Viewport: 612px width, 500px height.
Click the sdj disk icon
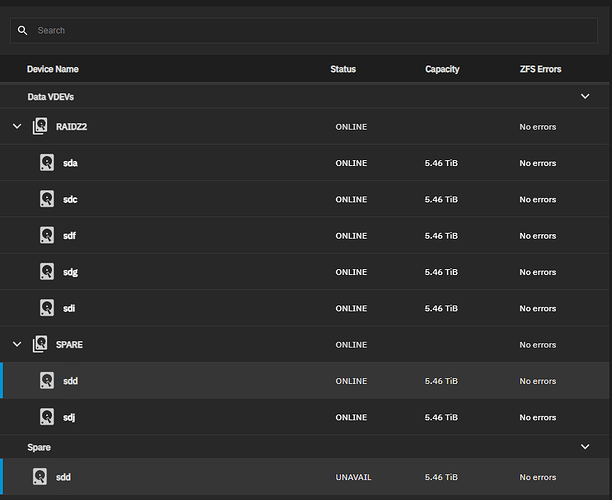click(x=47, y=417)
